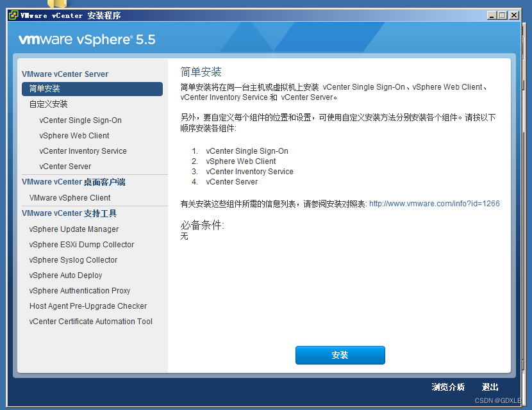Click list item 3 vCenter Inventory Service
Viewport: 532px width, 410px height.
(249, 172)
